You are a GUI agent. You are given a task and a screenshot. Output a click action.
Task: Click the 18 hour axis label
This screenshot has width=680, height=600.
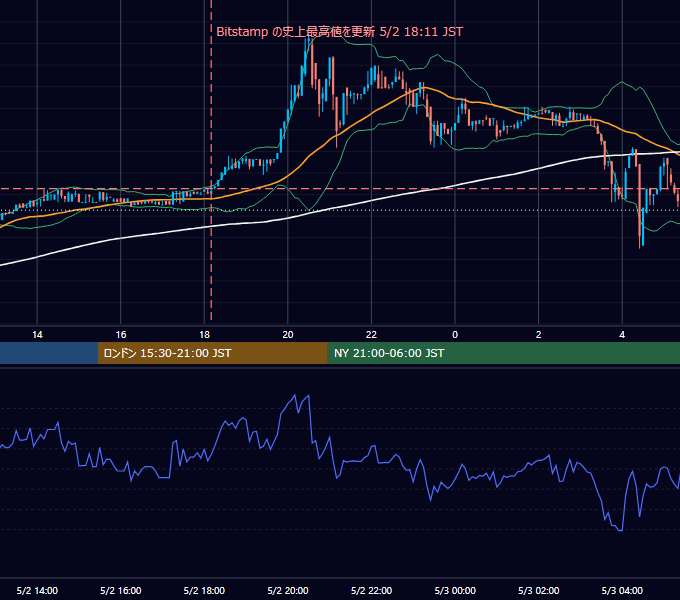coord(204,335)
